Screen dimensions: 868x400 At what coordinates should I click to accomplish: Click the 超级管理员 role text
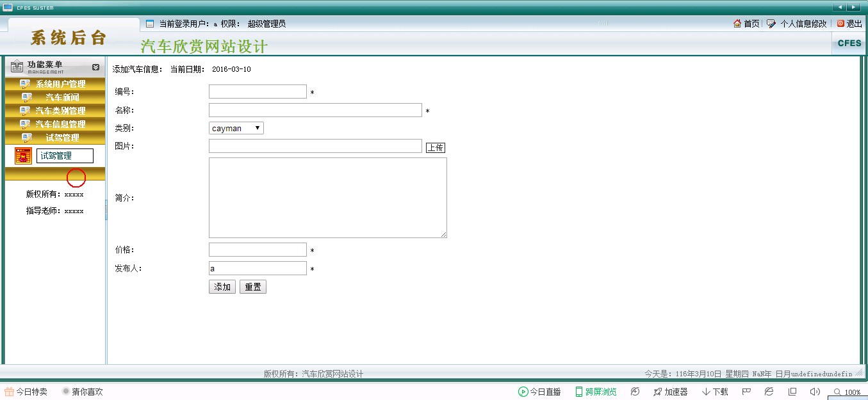click(266, 24)
